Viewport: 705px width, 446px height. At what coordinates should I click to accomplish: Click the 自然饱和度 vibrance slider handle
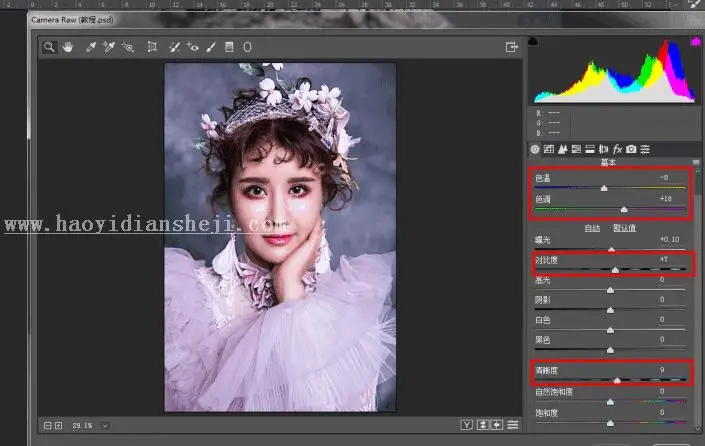tap(610, 401)
